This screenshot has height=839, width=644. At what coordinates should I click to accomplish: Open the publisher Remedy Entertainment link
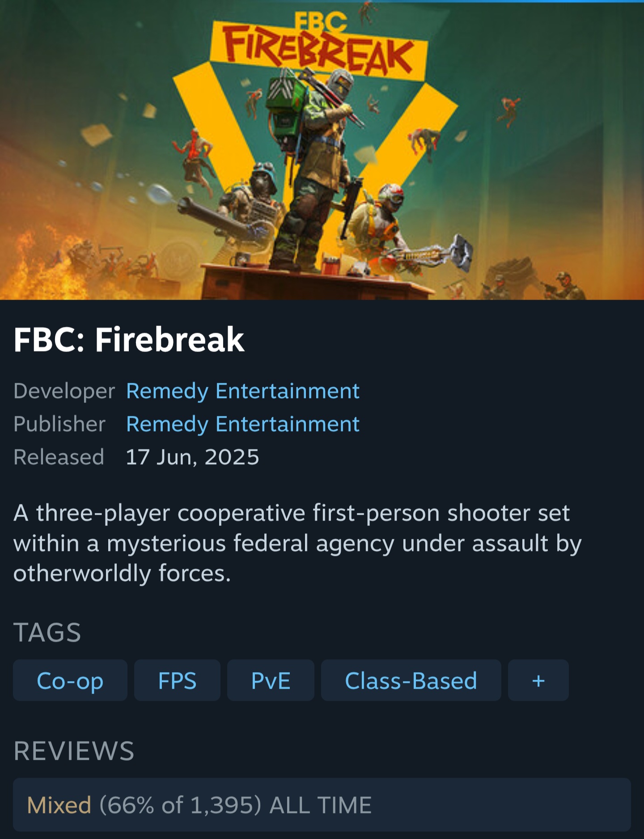pyautogui.click(x=243, y=424)
